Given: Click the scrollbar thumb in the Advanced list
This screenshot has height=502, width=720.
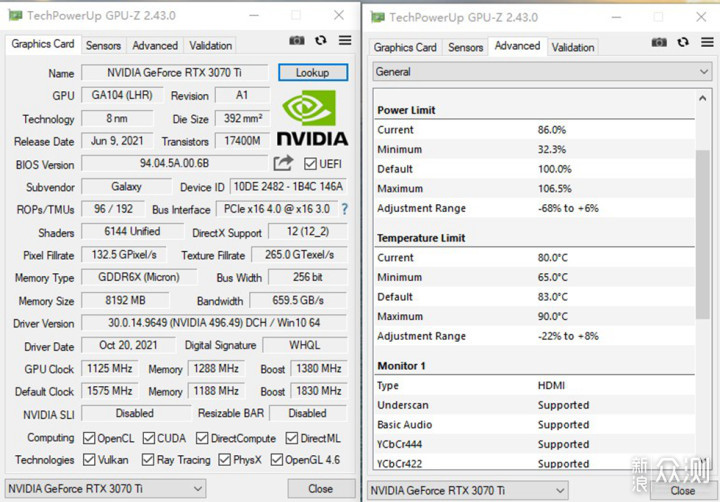Looking at the screenshot, I should pyautogui.click(x=703, y=234).
